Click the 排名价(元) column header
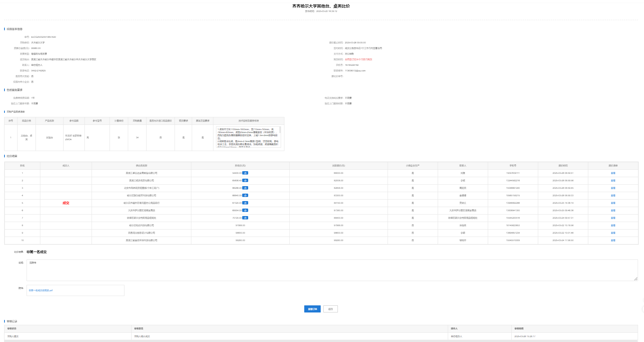This screenshot has height=342, width=644. point(240,166)
